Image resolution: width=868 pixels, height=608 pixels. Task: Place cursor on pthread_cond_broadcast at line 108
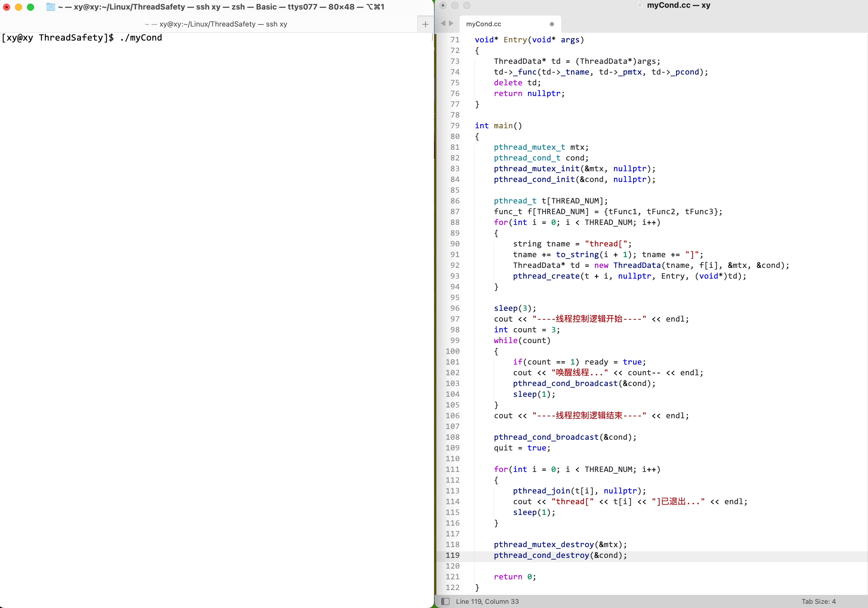(x=546, y=437)
